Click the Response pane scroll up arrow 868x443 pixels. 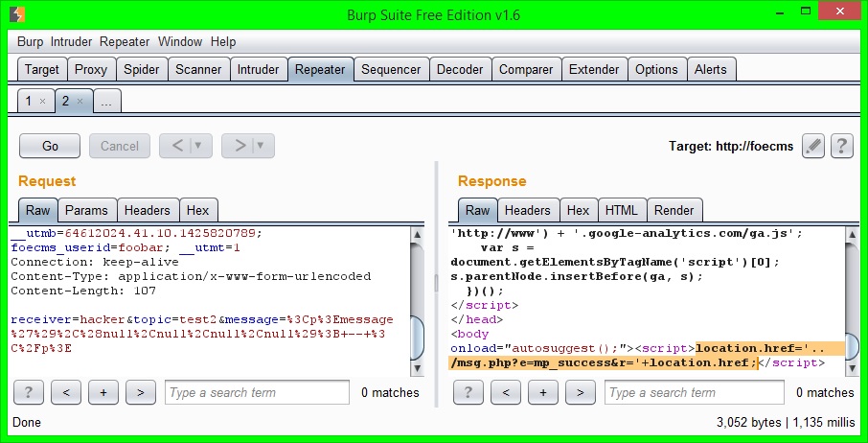852,234
